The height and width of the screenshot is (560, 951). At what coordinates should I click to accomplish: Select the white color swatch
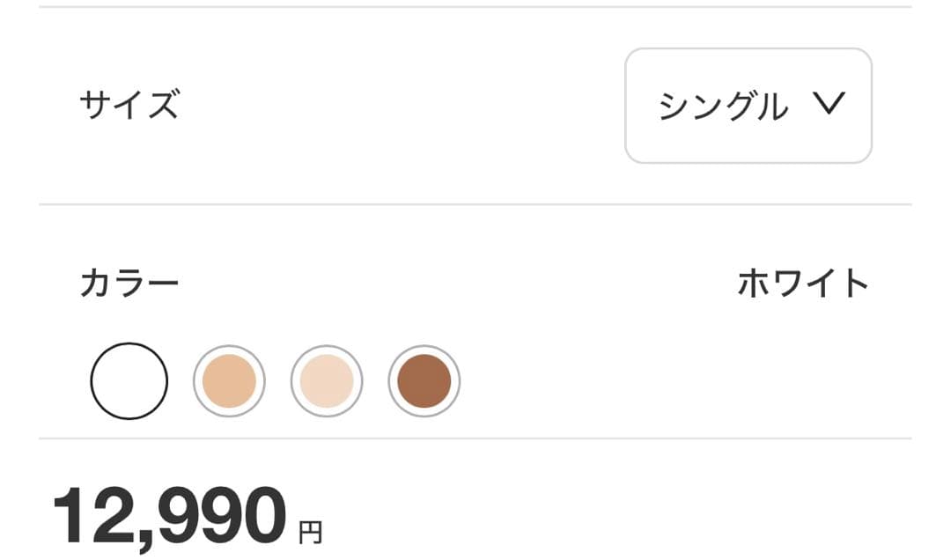click(129, 380)
